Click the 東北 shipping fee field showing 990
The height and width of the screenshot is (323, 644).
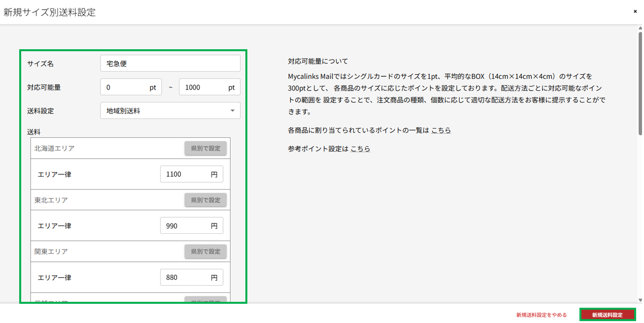click(185, 226)
